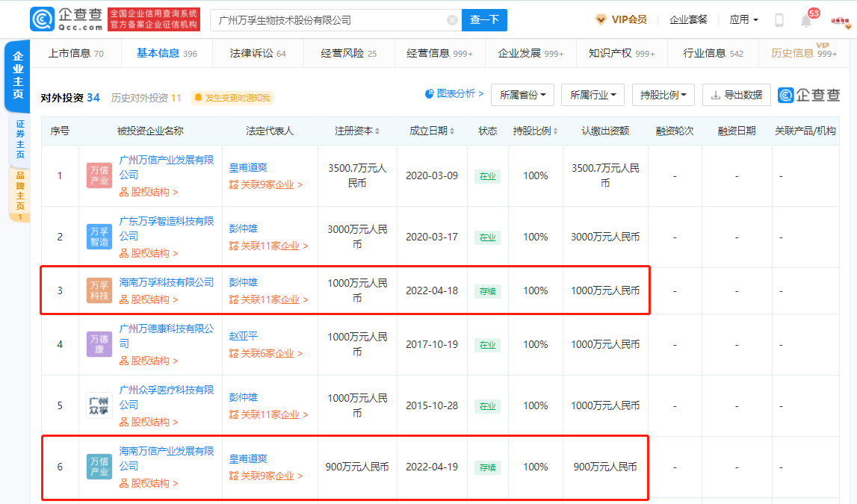Image resolution: width=857 pixels, height=504 pixels.
Task: Click the 发生变更时通知我 bell alert
Action: (232, 98)
